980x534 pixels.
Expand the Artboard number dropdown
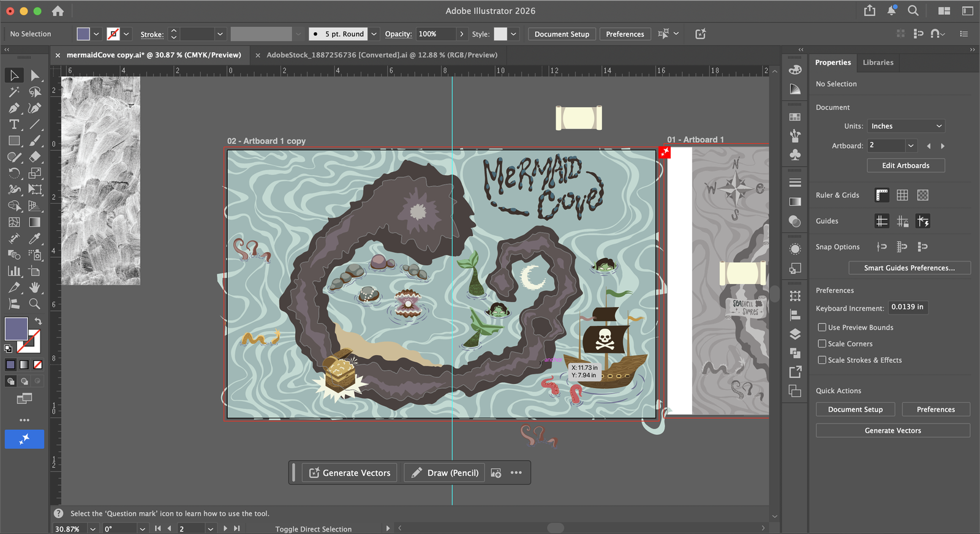click(x=911, y=146)
